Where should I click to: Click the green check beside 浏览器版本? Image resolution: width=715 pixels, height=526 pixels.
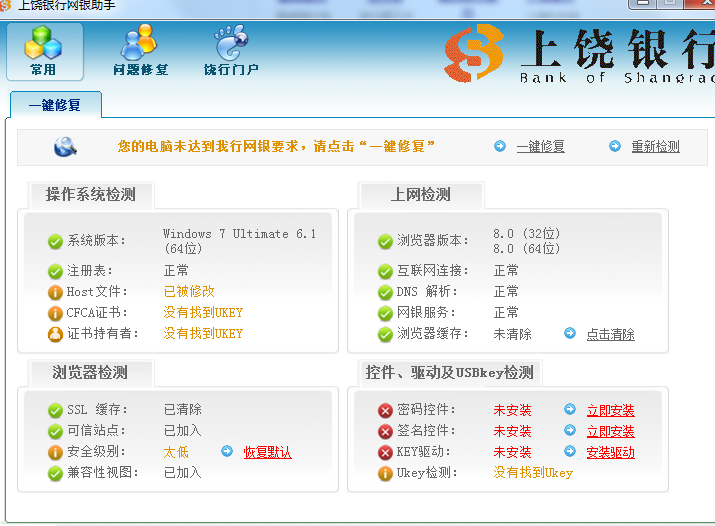(x=385, y=241)
